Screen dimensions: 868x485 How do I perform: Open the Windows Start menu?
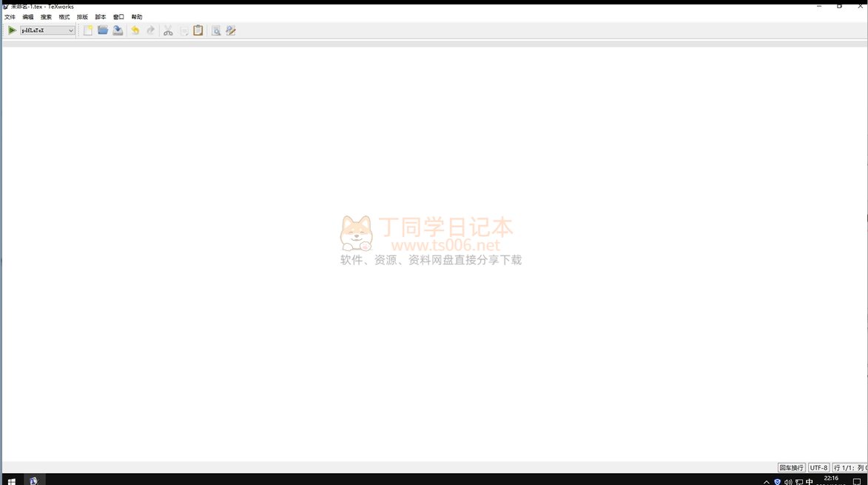coord(11,481)
